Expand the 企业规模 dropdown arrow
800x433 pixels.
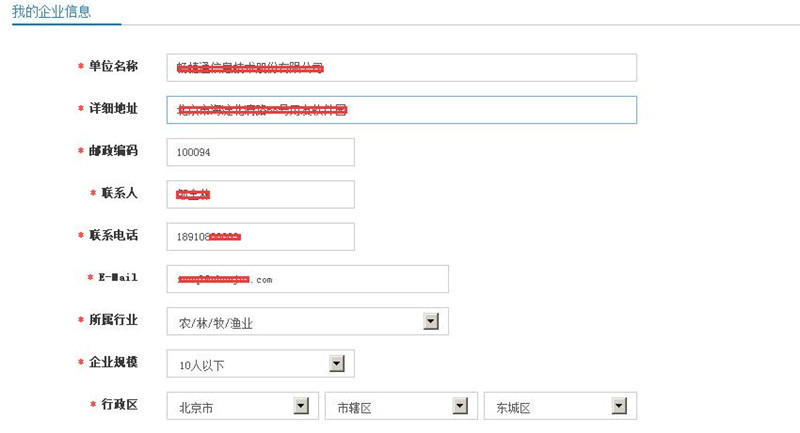click(337, 363)
